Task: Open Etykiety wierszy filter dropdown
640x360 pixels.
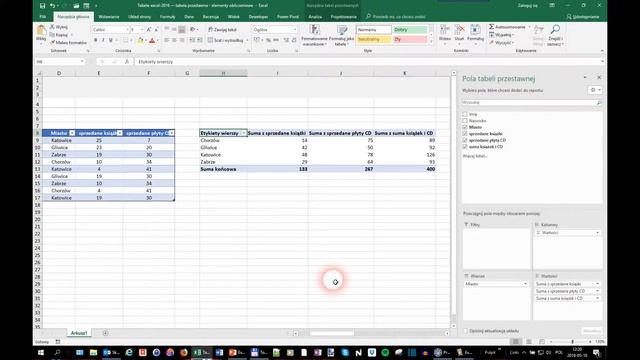Action: (244, 133)
